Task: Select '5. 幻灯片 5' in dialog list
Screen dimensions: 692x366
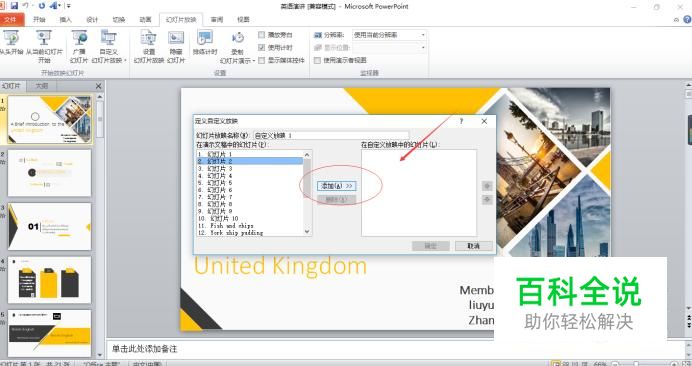Action: pos(250,182)
